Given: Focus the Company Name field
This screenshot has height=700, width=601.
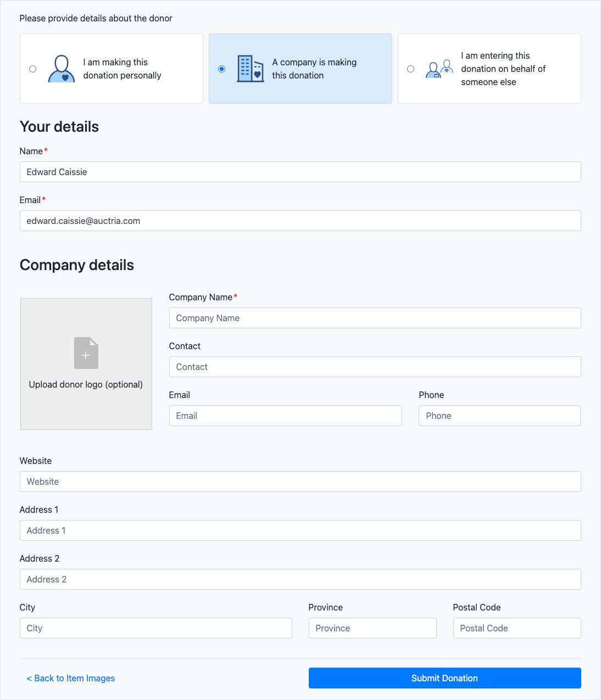Looking at the screenshot, I should coord(375,318).
